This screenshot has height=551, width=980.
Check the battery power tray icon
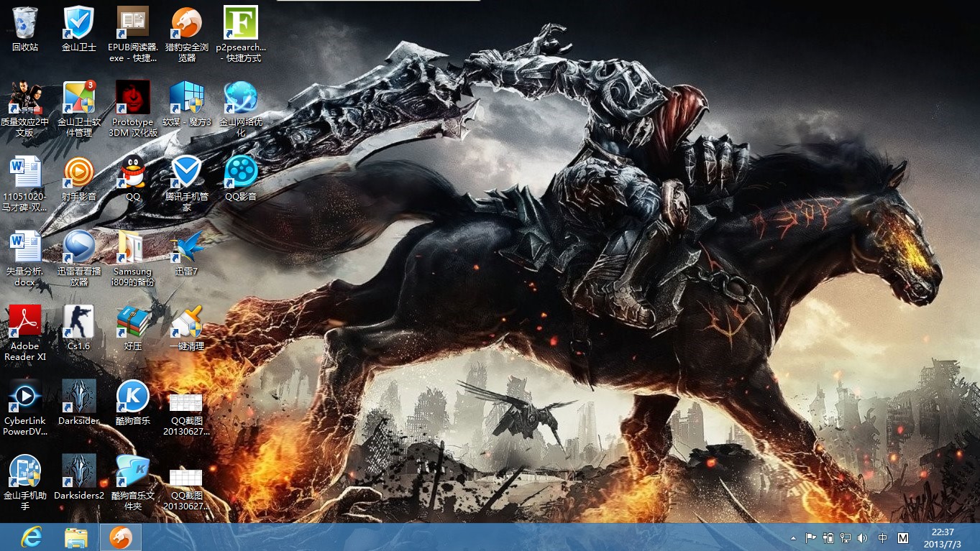(x=828, y=538)
